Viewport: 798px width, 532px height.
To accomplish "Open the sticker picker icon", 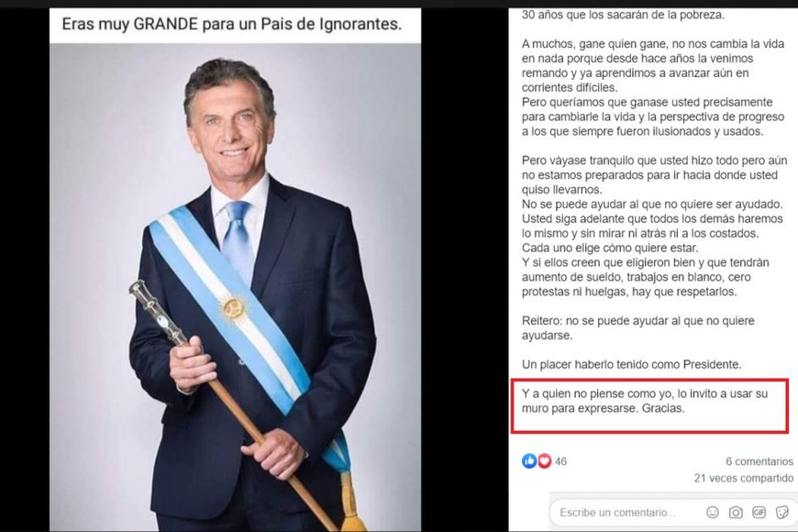I will click(x=781, y=512).
